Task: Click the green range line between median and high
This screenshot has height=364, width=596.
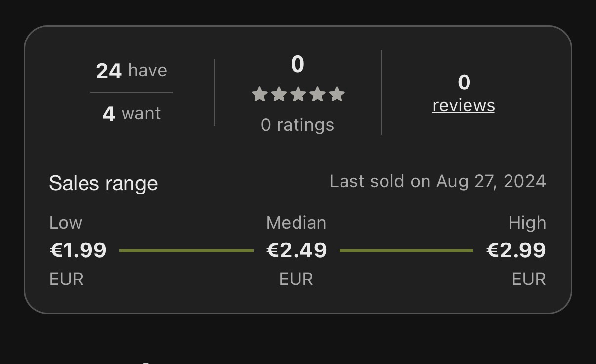Action: (x=406, y=250)
